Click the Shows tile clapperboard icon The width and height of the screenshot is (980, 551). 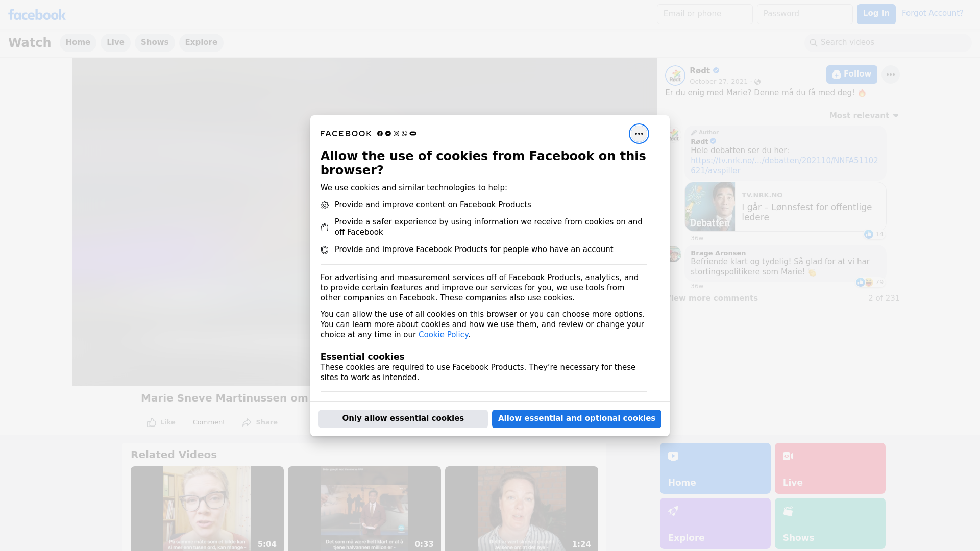(x=788, y=511)
